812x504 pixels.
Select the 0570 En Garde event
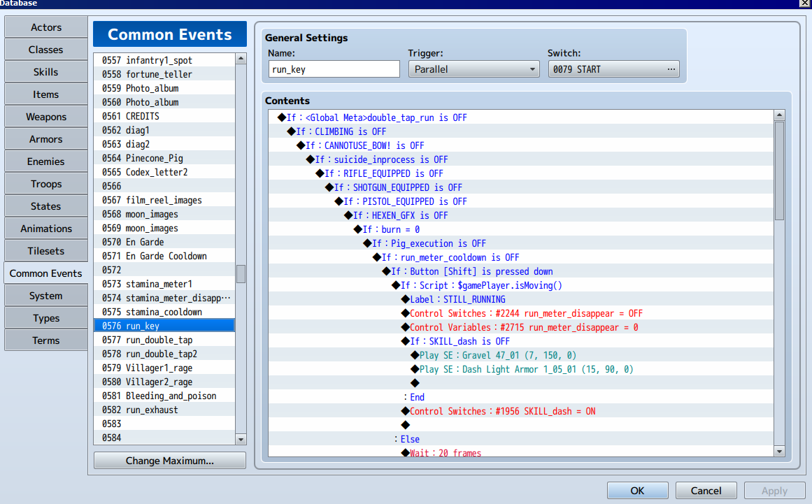point(164,242)
